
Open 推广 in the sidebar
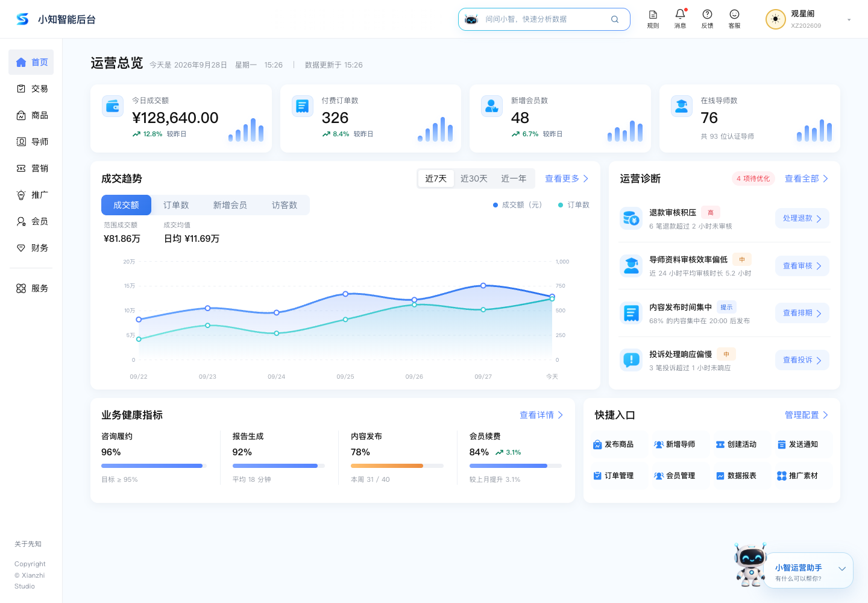[31, 195]
